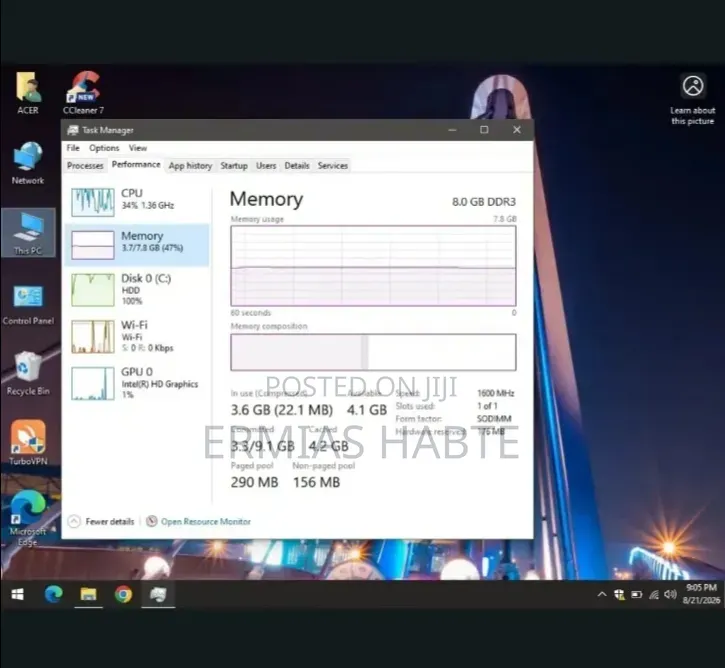The width and height of the screenshot is (725, 668).
Task: Select the Recycle Bin icon
Action: point(28,374)
